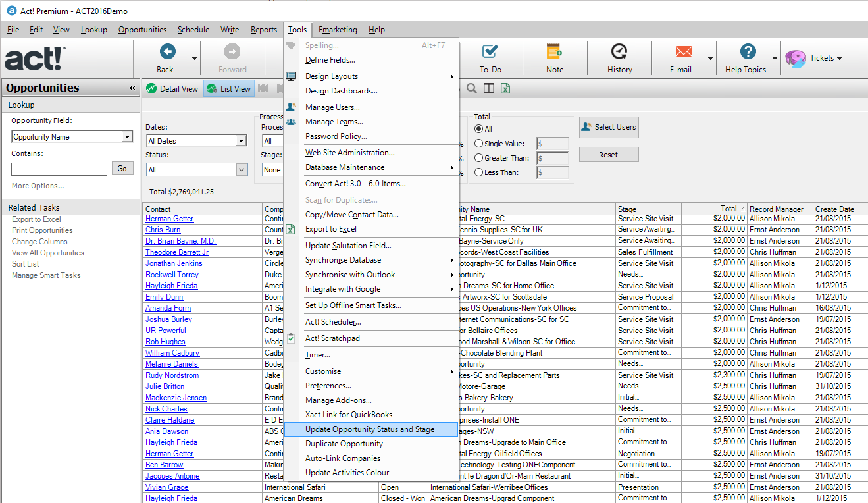
Task: Expand the Back button history arrow
Action: pos(194,58)
